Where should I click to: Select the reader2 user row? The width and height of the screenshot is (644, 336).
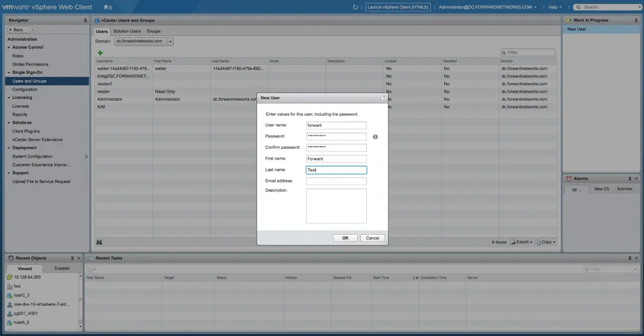[x=326, y=84]
